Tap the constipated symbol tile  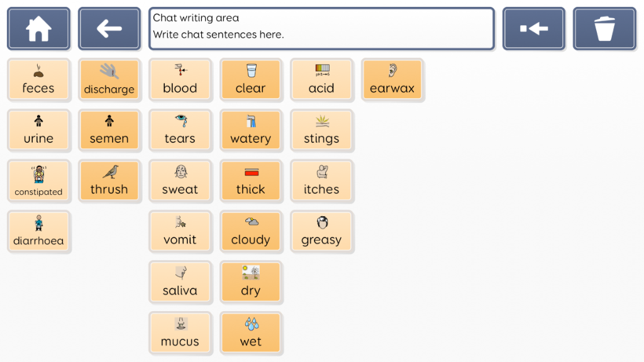(38, 181)
